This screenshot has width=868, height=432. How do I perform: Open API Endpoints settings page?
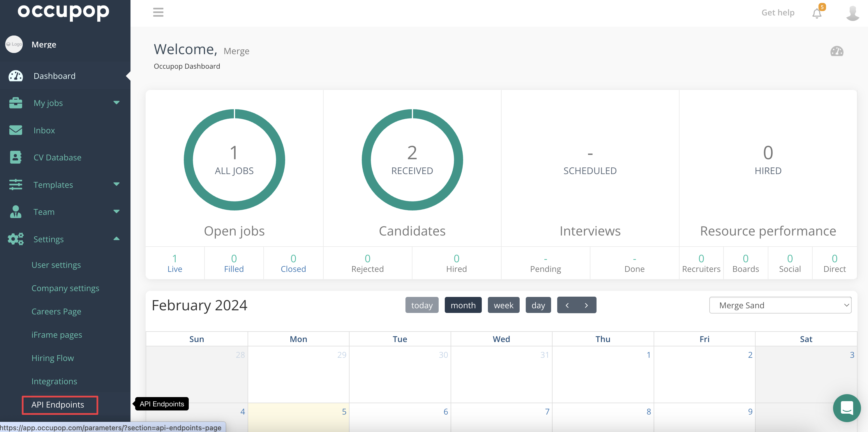click(58, 404)
